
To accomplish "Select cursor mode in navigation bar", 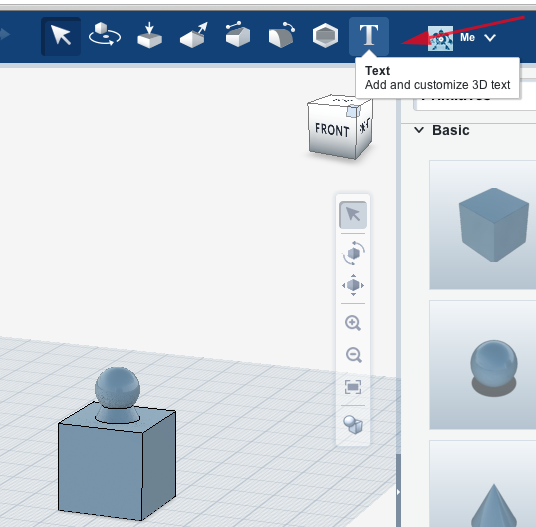I will click(353, 215).
